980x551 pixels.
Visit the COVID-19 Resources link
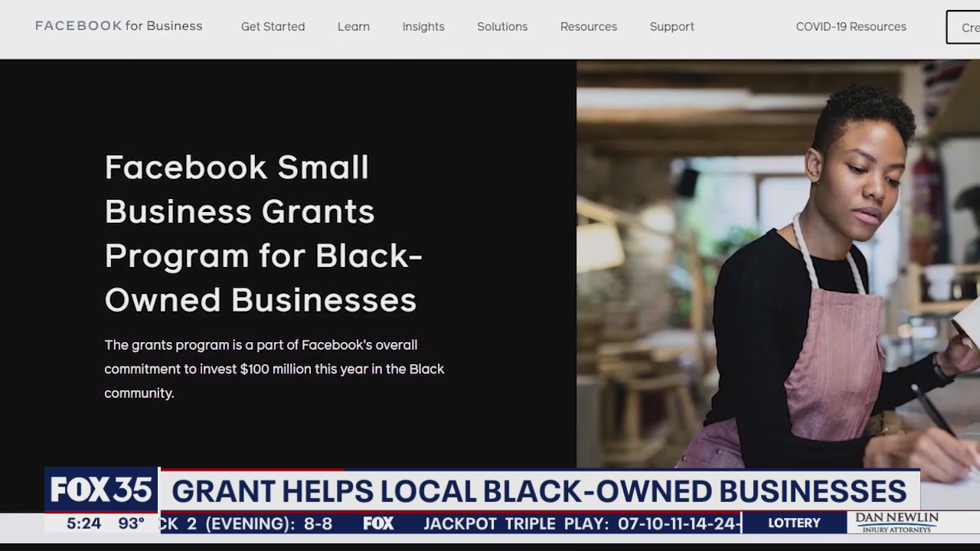[x=851, y=26]
